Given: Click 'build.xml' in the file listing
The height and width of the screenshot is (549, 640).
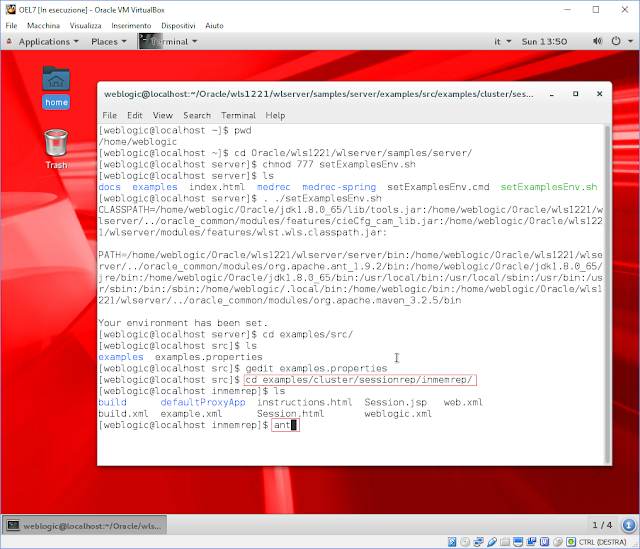Looking at the screenshot, I should coord(123,414).
